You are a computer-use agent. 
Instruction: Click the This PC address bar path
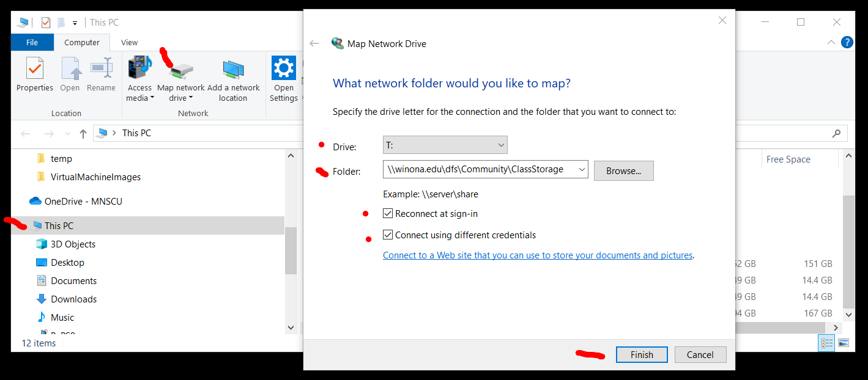pos(136,133)
